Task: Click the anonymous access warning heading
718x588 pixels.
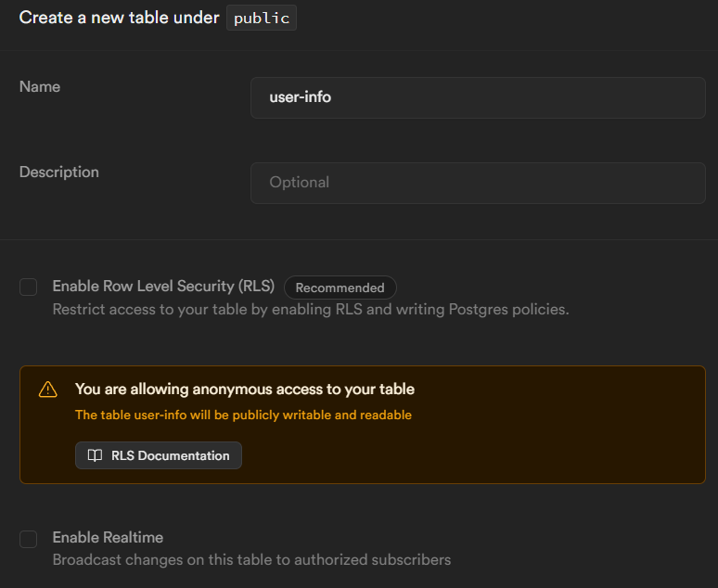Action: (245, 390)
